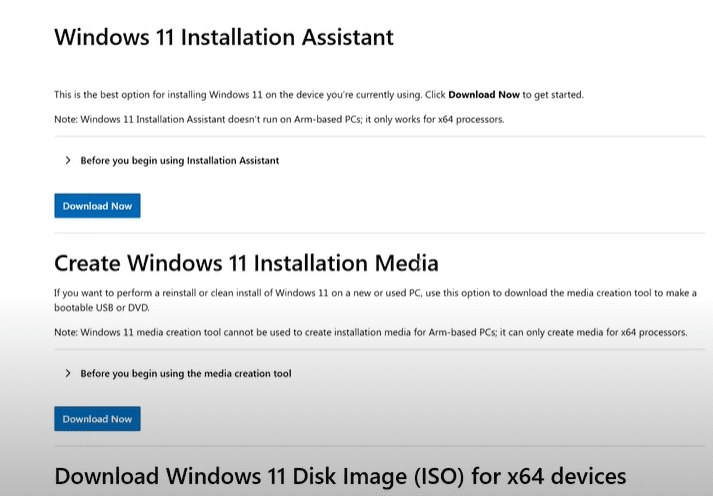713x496 pixels.
Task: Click Download Now under Installation Assistant
Action: point(97,206)
